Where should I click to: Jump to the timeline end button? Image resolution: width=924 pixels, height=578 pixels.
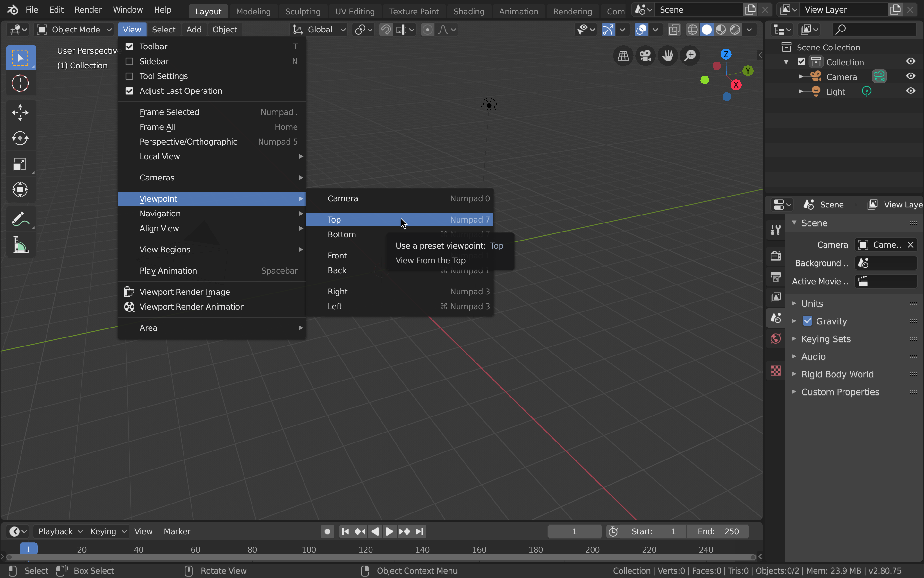[420, 531]
